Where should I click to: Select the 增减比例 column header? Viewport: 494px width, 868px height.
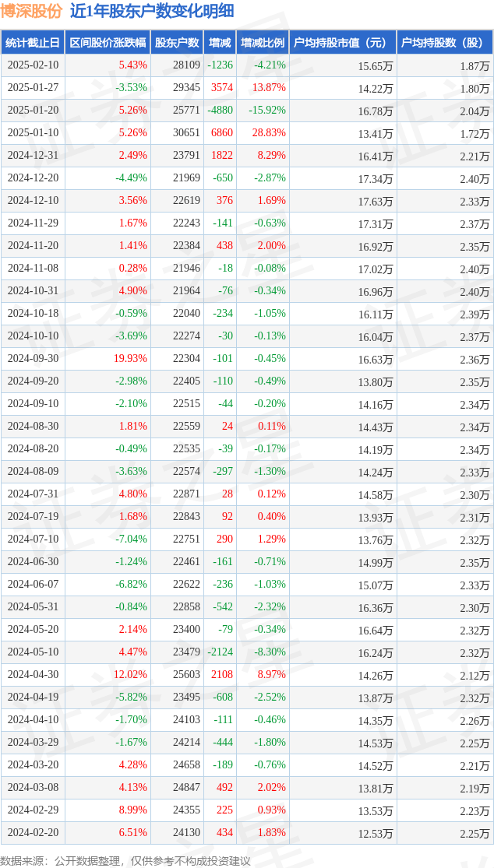coord(263,43)
